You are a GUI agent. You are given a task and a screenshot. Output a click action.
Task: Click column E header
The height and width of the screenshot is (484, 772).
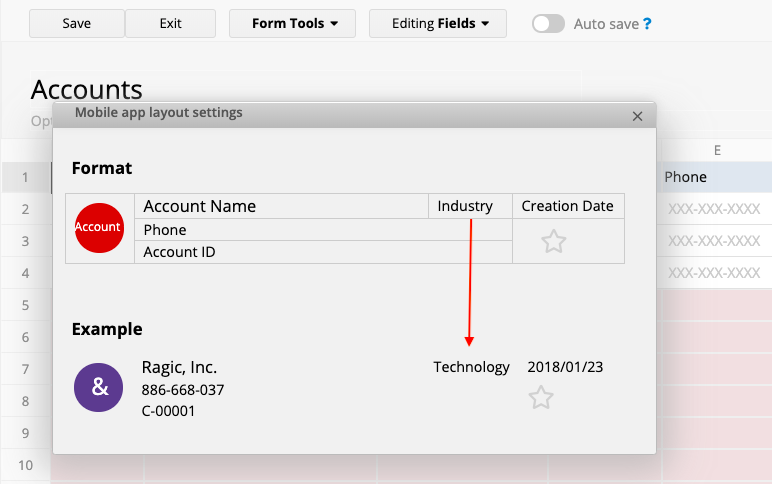click(x=717, y=150)
